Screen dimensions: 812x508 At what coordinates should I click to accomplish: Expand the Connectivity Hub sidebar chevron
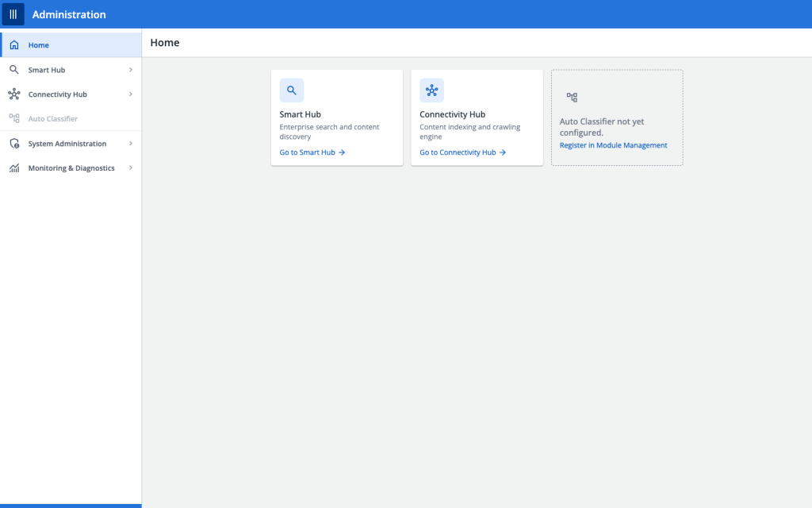(131, 94)
